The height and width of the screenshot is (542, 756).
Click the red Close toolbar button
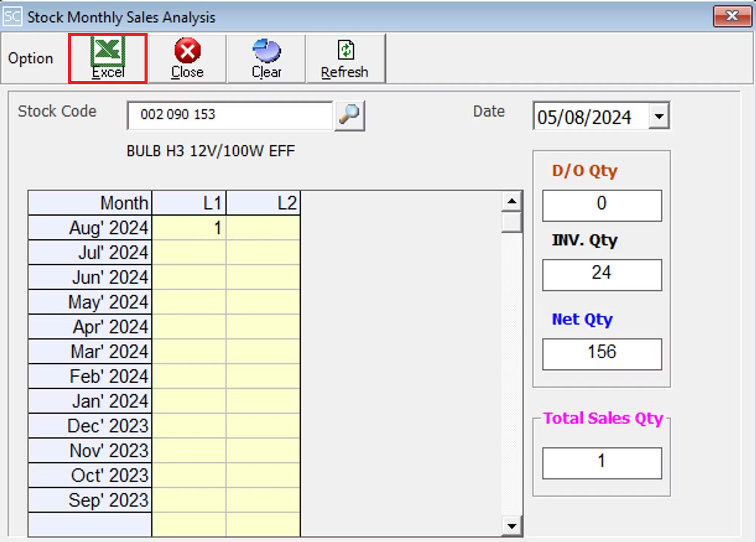click(x=187, y=58)
